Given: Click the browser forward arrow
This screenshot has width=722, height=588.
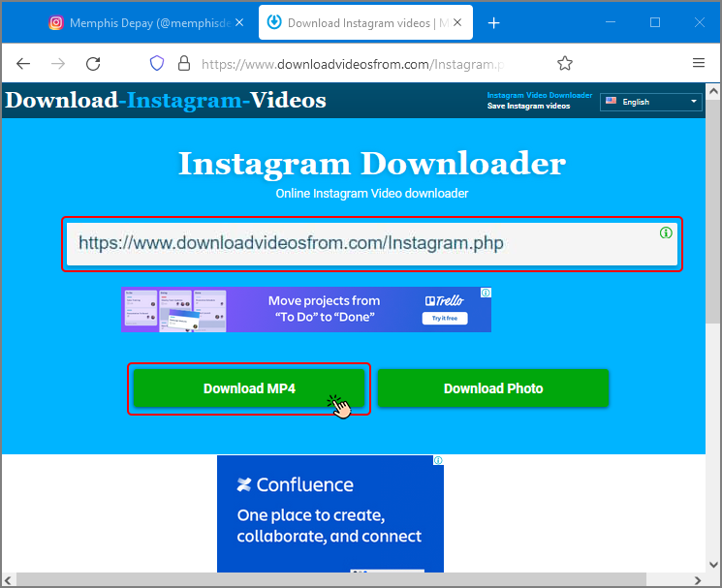Looking at the screenshot, I should [x=58, y=64].
